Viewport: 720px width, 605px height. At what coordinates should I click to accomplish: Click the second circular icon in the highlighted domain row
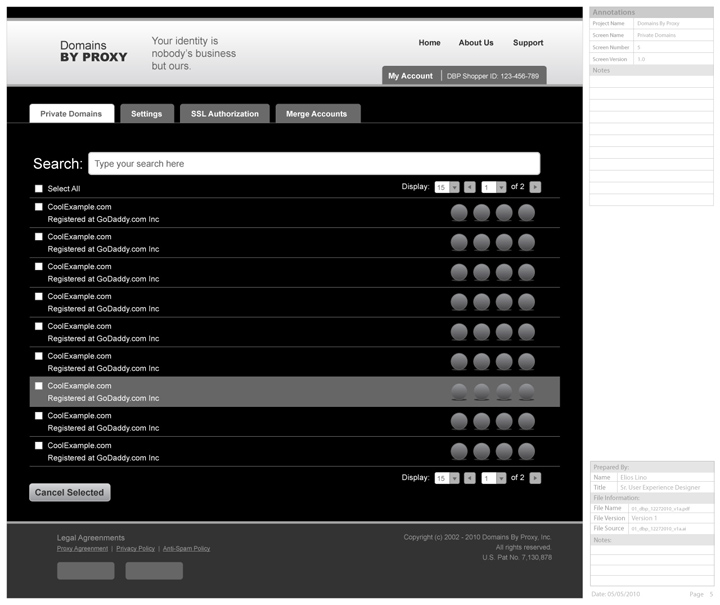tap(481, 392)
